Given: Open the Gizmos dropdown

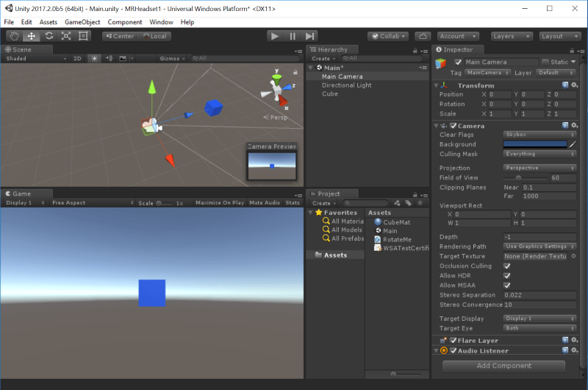Looking at the screenshot, I should click(172, 58).
